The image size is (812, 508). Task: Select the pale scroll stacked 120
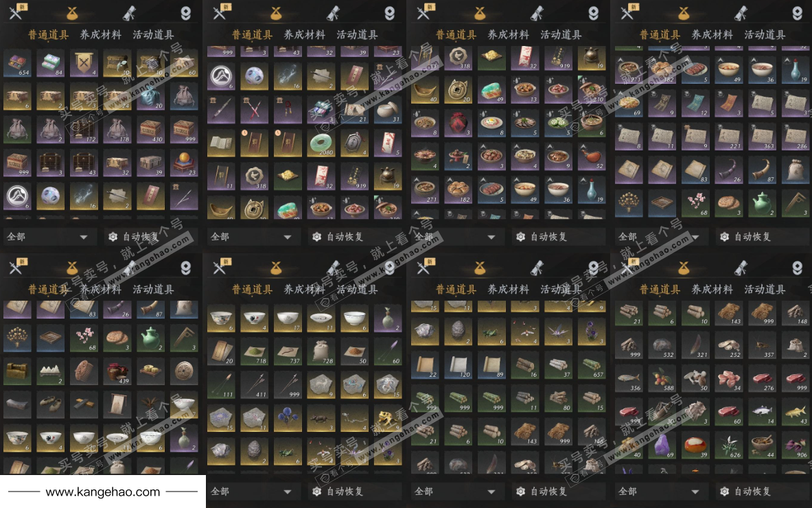459,366
